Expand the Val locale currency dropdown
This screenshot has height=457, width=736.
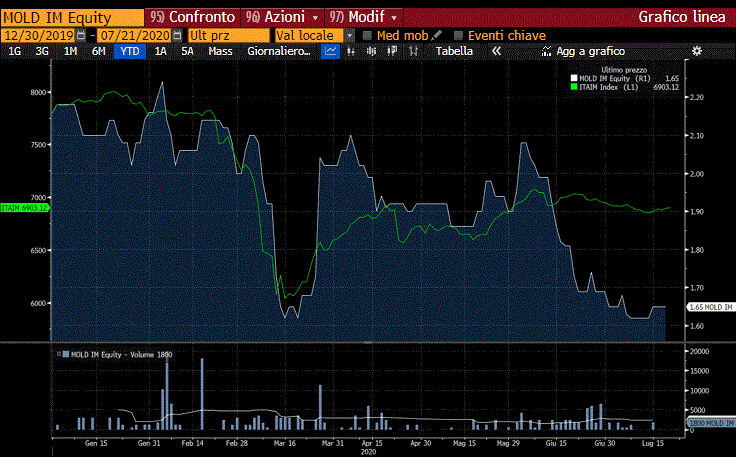click(x=351, y=35)
